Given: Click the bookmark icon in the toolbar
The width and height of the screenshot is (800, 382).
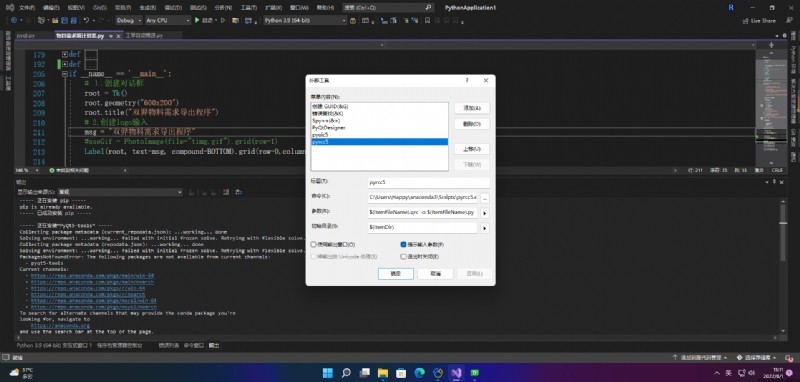Looking at the screenshot, I should click(x=428, y=20).
